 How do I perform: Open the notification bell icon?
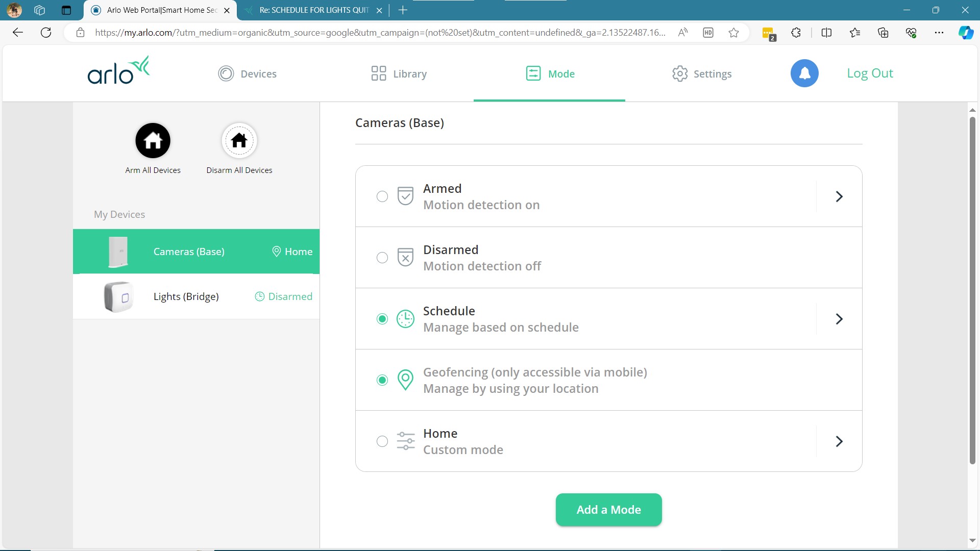[804, 73]
